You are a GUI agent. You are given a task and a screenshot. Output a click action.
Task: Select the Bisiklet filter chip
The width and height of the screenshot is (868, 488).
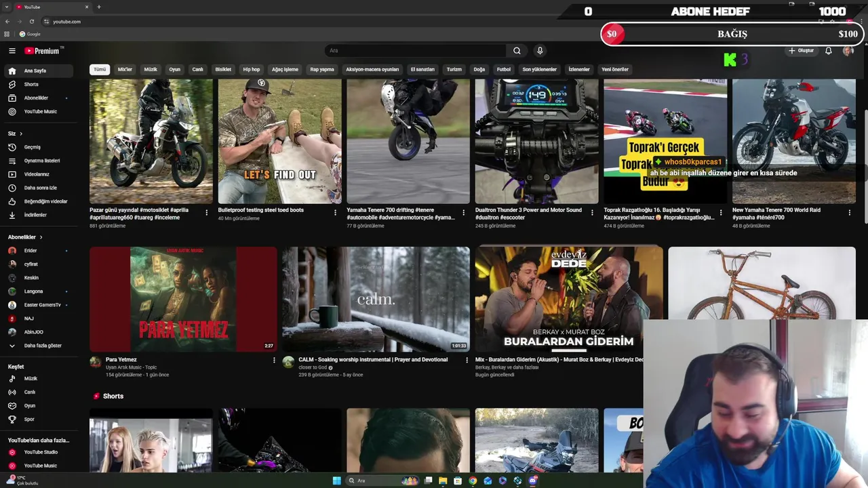coord(223,69)
